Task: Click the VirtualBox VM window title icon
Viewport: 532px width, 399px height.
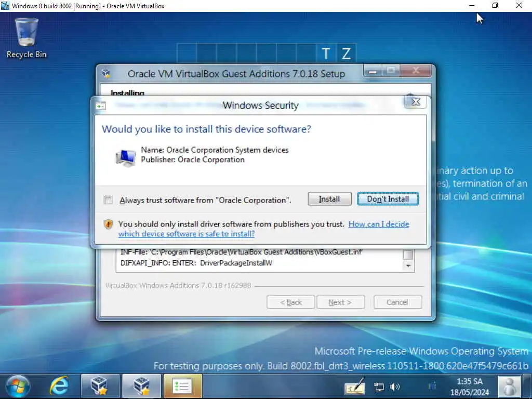Action: click(5, 5)
